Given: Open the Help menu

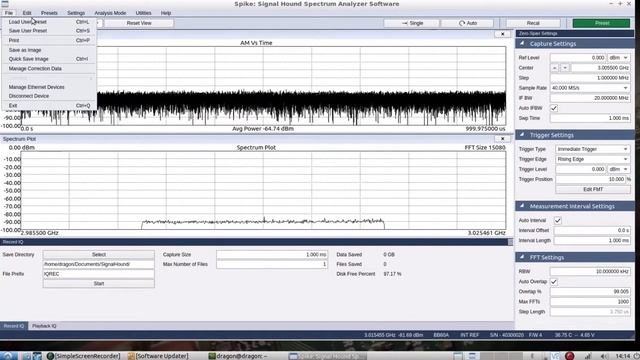Looking at the screenshot, I should click(x=166, y=13).
